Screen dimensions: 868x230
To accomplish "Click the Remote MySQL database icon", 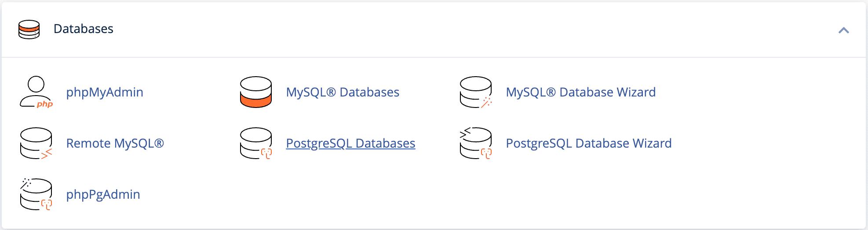I will (x=36, y=143).
